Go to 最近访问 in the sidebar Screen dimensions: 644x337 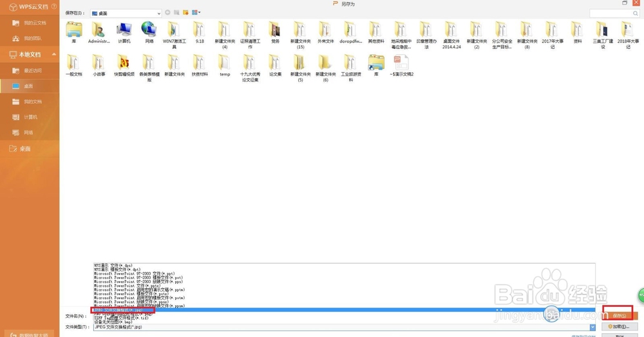[x=30, y=71]
